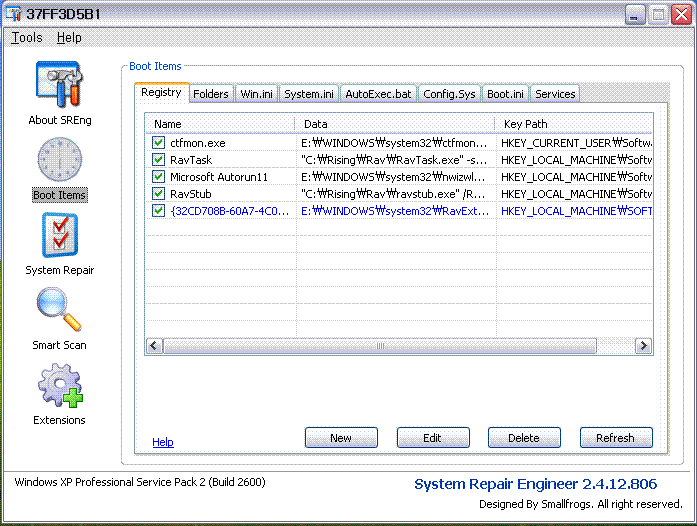This screenshot has height=526, width=697.
Task: Launch Smart Scan magnifier icon
Action: point(59,311)
